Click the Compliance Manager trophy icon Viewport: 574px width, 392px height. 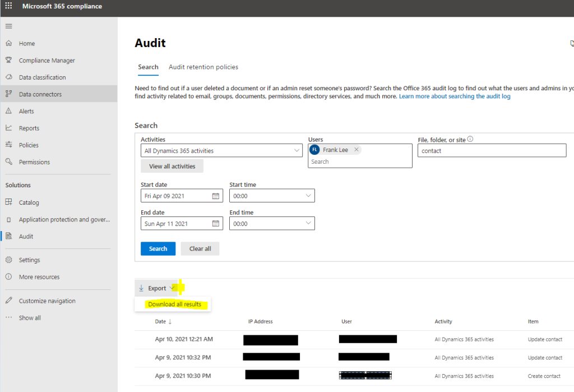click(x=8, y=61)
